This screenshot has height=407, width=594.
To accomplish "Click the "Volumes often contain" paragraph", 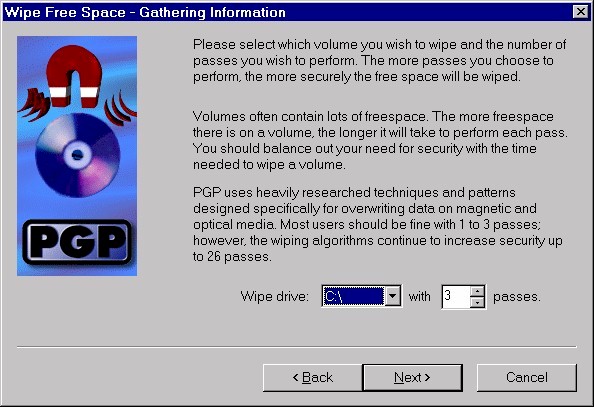I will [x=380, y=141].
